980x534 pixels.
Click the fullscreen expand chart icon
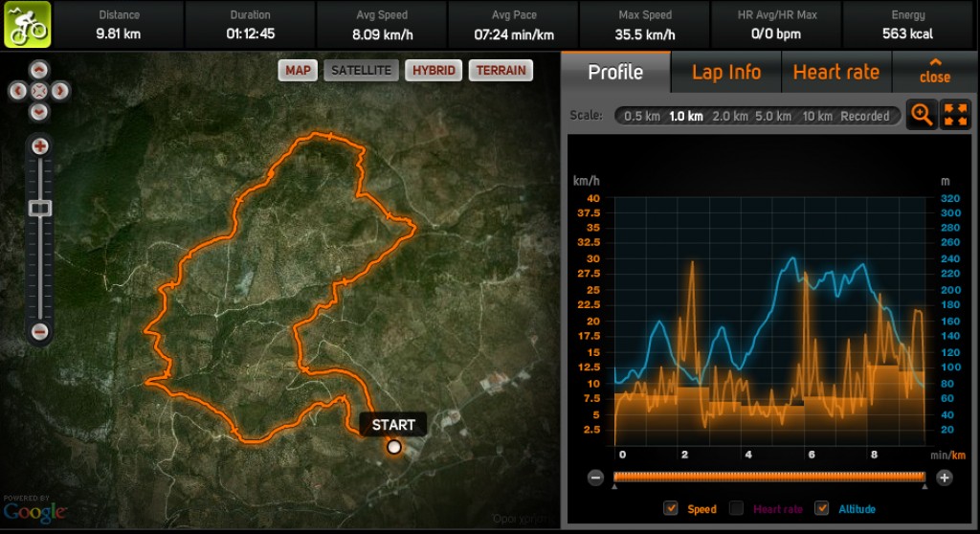956,115
